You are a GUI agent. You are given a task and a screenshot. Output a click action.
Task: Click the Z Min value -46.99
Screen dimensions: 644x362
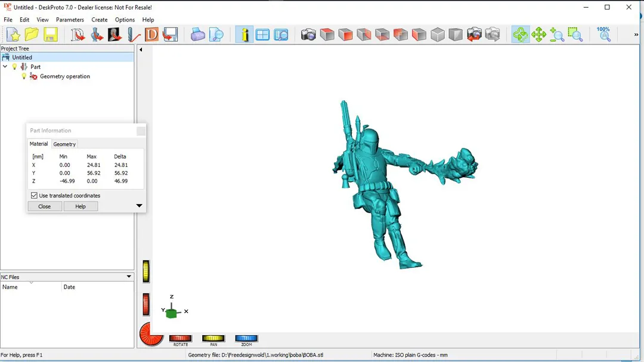pyautogui.click(x=67, y=181)
